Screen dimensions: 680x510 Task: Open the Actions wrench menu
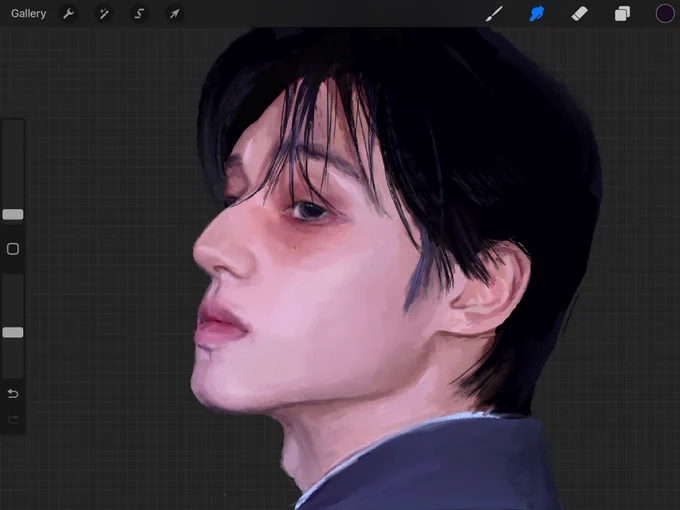(x=69, y=13)
